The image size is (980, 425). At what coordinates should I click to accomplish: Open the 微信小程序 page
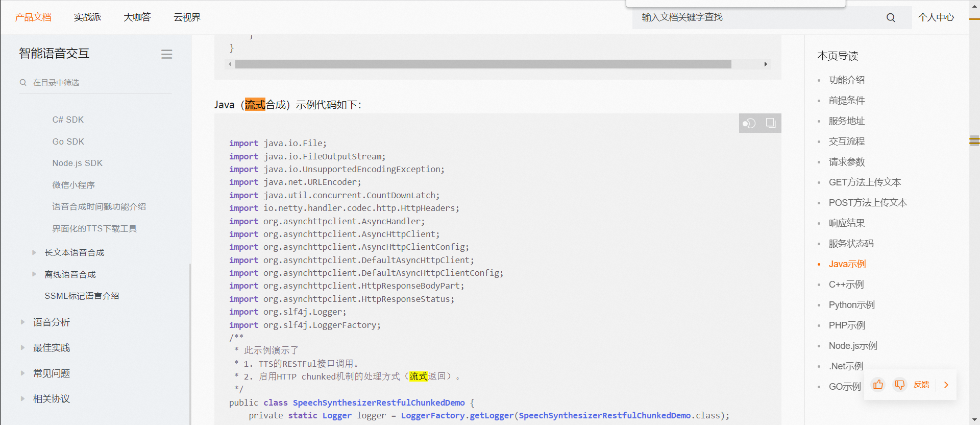[x=73, y=185]
